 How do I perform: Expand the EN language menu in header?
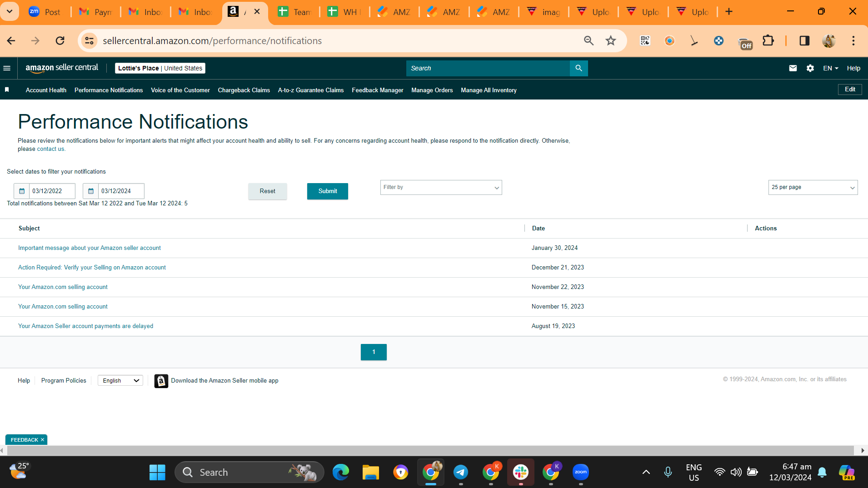(x=830, y=68)
